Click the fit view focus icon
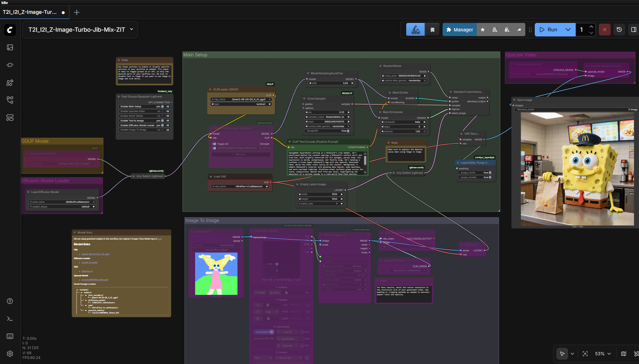This screenshot has width=639, height=364. click(x=585, y=354)
